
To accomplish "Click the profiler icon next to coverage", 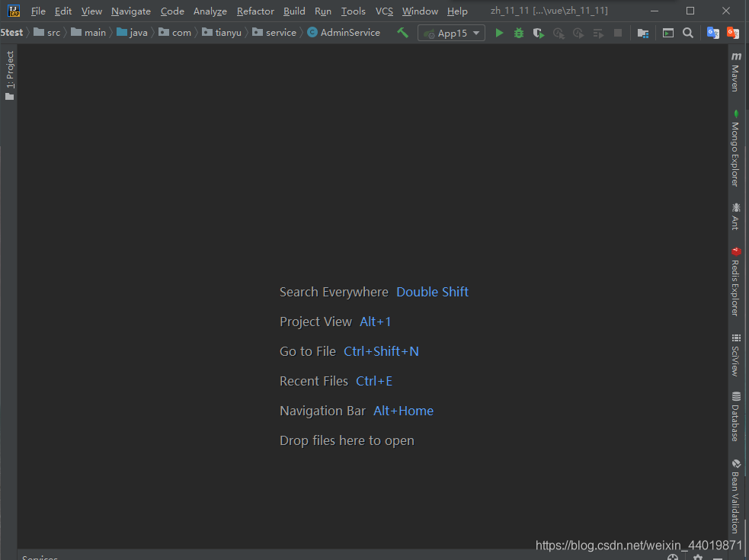I will coord(559,33).
